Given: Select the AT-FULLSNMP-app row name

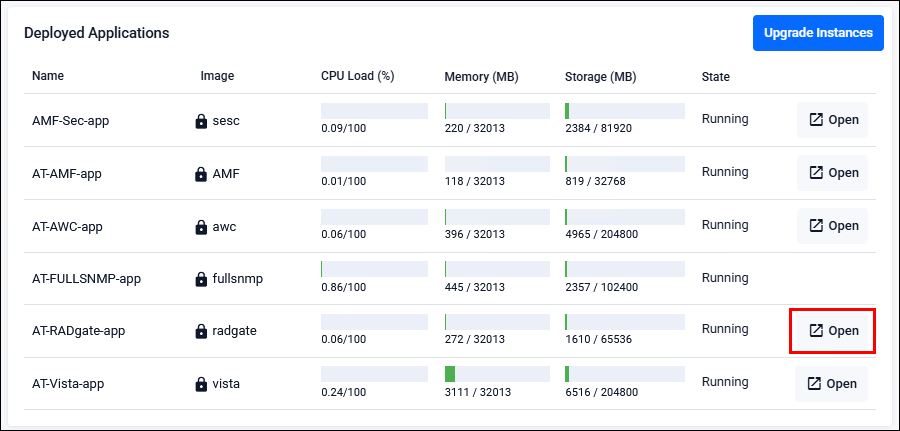Looking at the screenshot, I should coord(86,279).
